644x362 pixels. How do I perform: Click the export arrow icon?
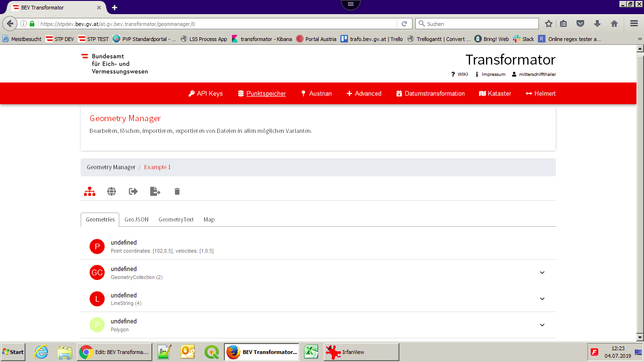133,191
